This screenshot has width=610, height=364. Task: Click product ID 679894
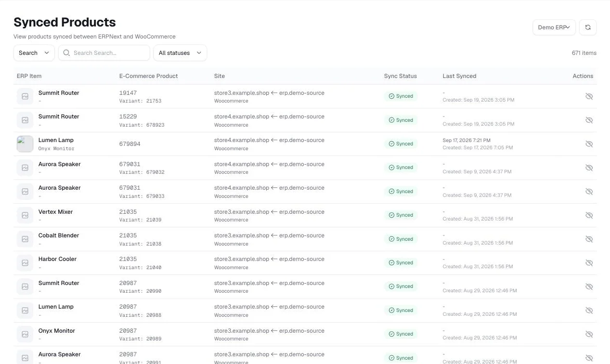(130, 144)
